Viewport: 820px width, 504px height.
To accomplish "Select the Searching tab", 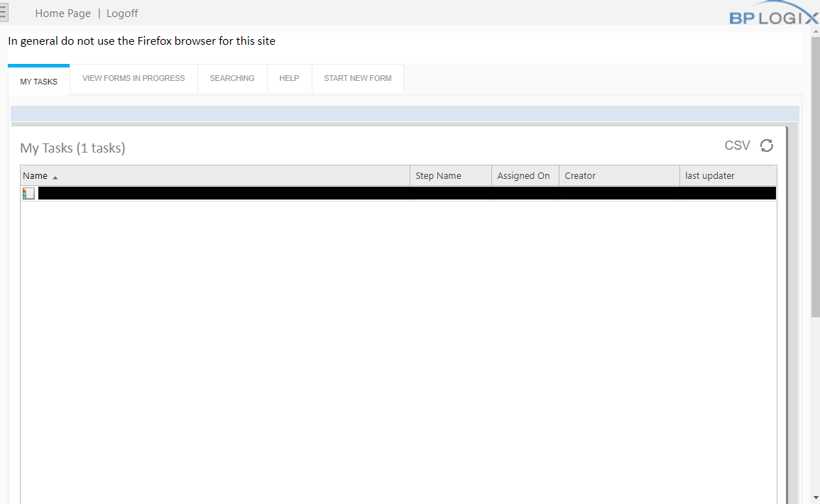I will 232,78.
